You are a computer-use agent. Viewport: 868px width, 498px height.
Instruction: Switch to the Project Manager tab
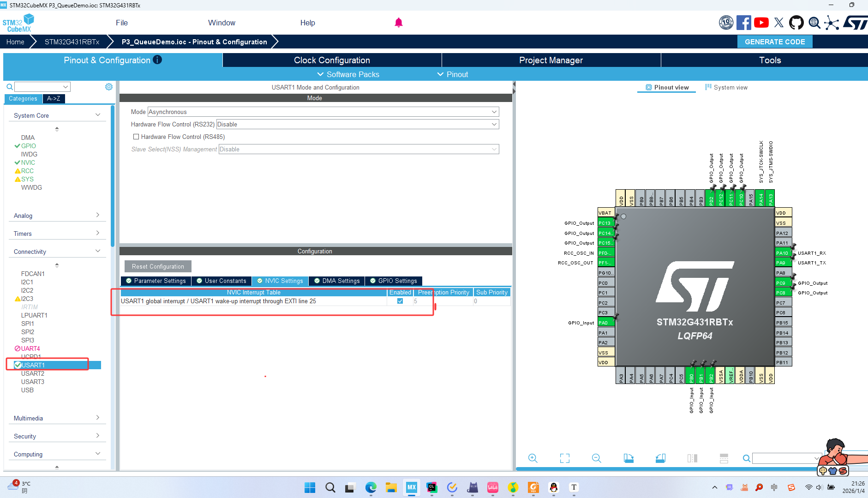[551, 60]
